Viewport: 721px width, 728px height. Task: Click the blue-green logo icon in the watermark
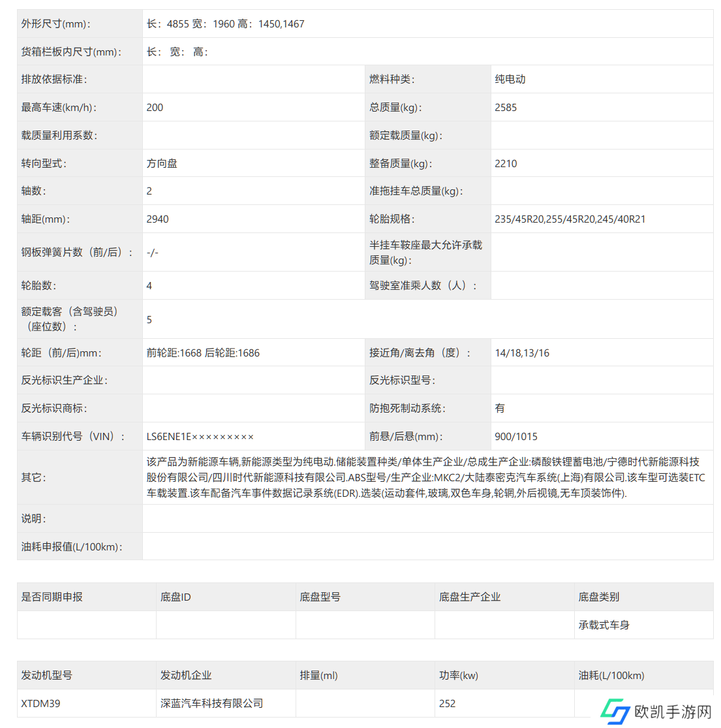click(x=615, y=711)
